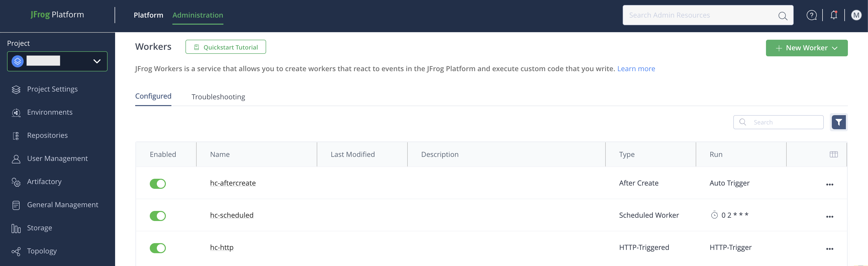The image size is (868, 266).
Task: Open Topology in sidebar
Action: pyautogui.click(x=42, y=251)
